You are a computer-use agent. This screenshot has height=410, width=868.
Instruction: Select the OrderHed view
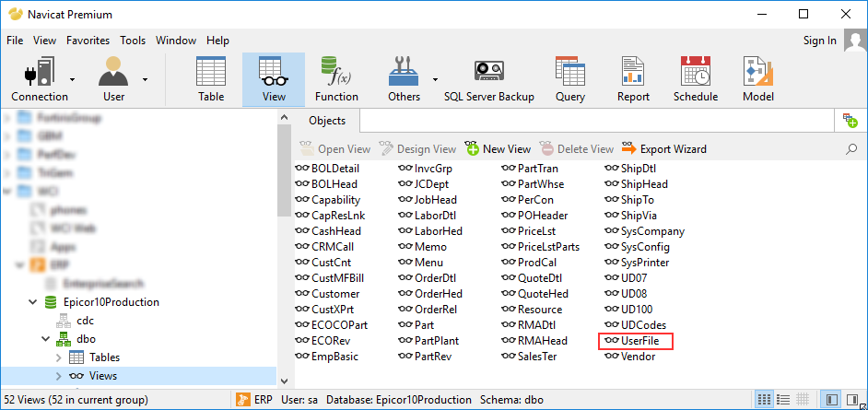pyautogui.click(x=430, y=294)
